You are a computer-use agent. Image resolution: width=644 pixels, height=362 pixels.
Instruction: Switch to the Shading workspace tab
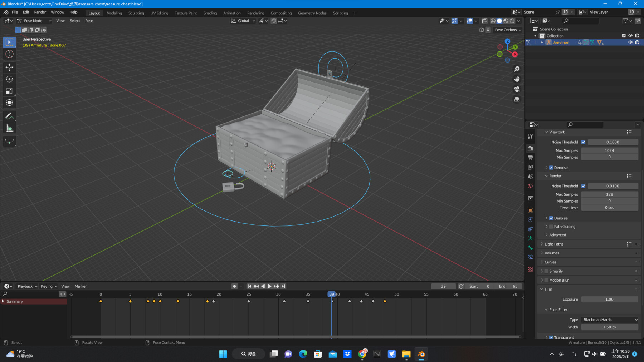pos(210,13)
